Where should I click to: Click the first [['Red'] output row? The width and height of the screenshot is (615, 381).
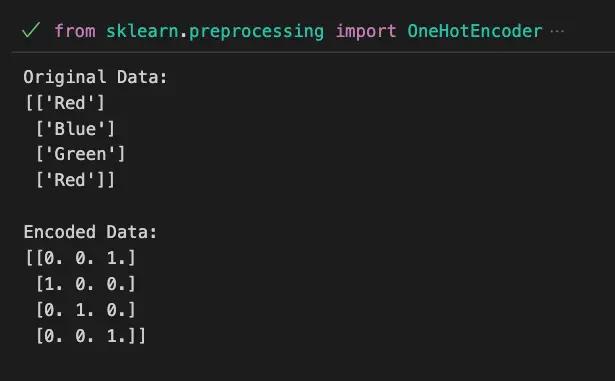point(65,103)
